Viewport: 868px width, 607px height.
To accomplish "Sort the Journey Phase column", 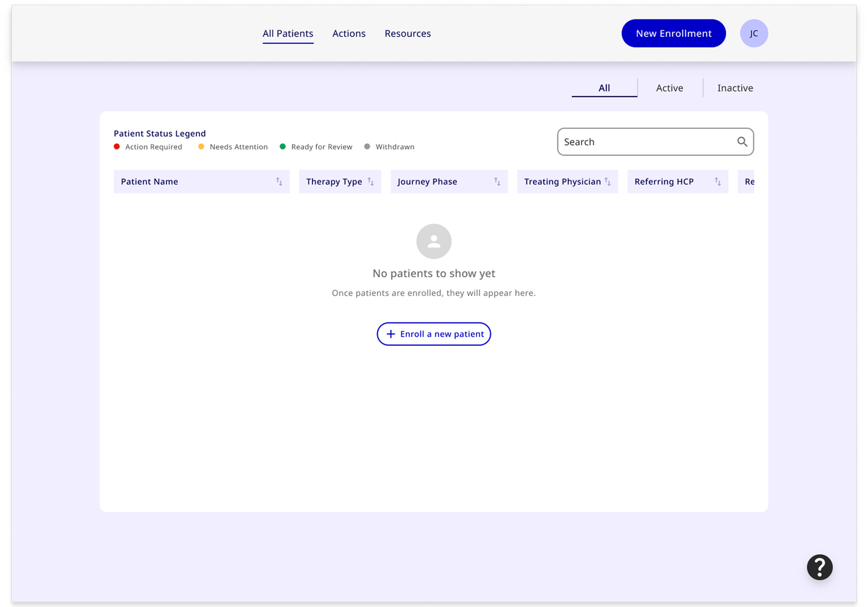I will (497, 181).
